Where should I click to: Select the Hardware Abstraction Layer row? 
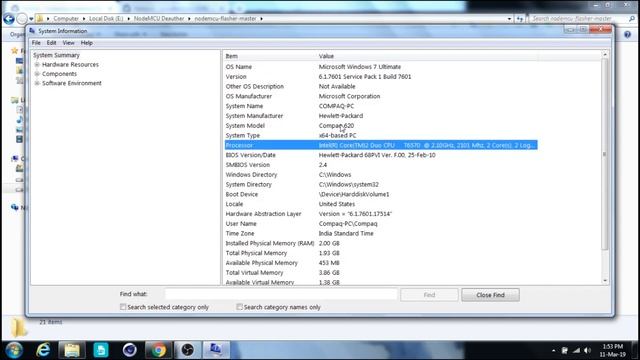[381, 213]
